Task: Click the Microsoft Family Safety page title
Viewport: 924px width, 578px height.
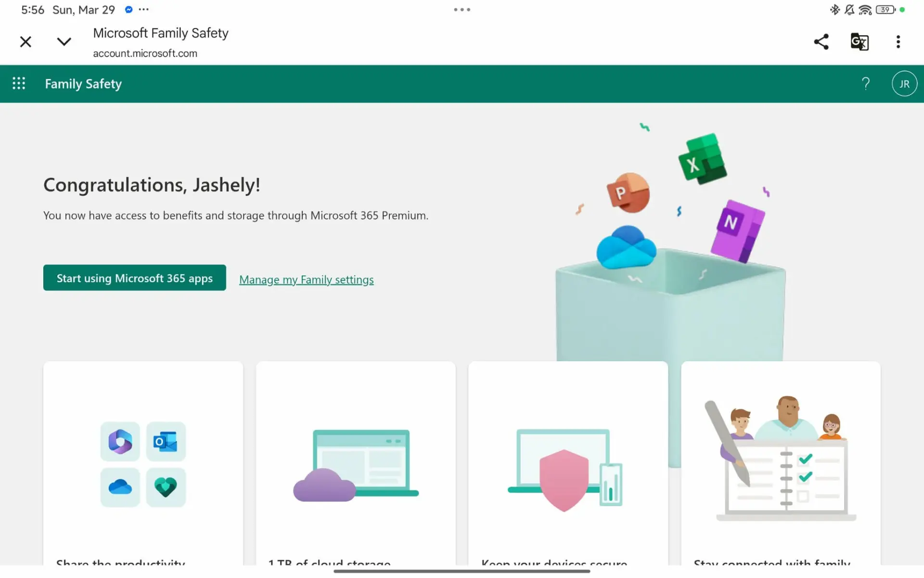Action: pyautogui.click(x=161, y=33)
